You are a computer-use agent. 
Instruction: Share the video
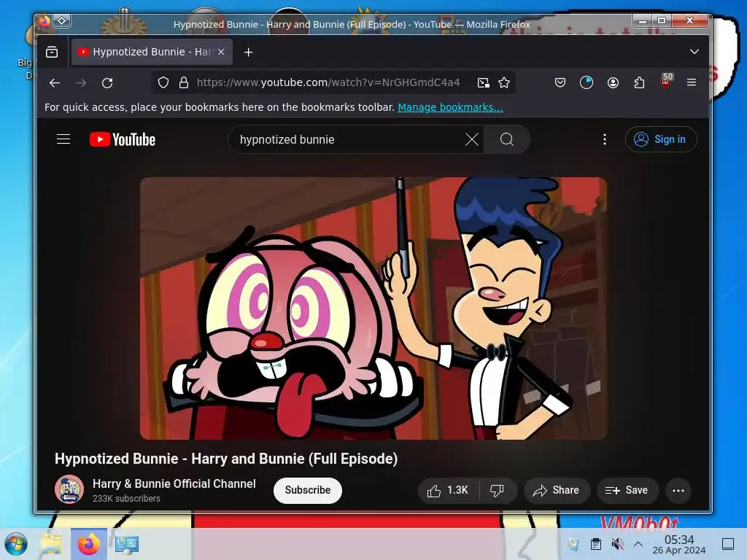click(x=557, y=491)
